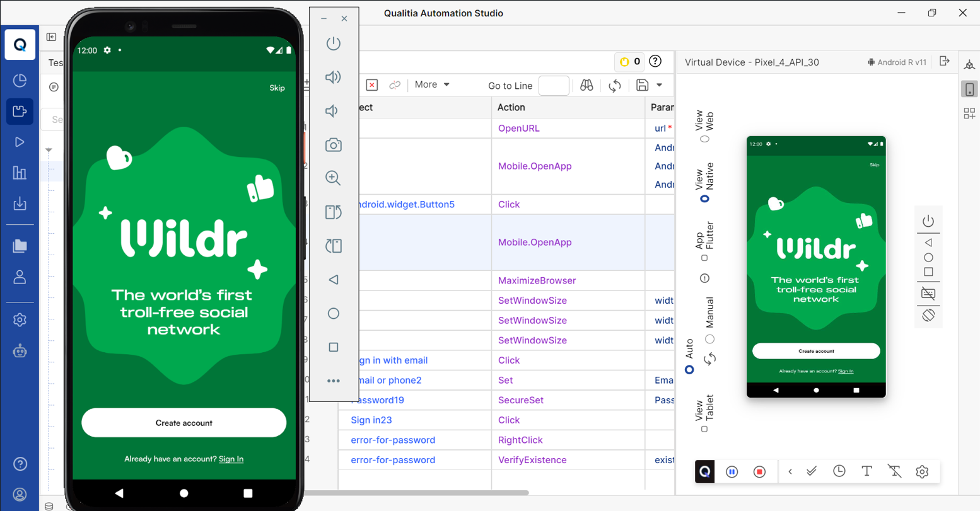Image resolution: width=980 pixels, height=511 pixels.
Task: Open emulator extended controls three-dots icon
Action: (x=334, y=381)
